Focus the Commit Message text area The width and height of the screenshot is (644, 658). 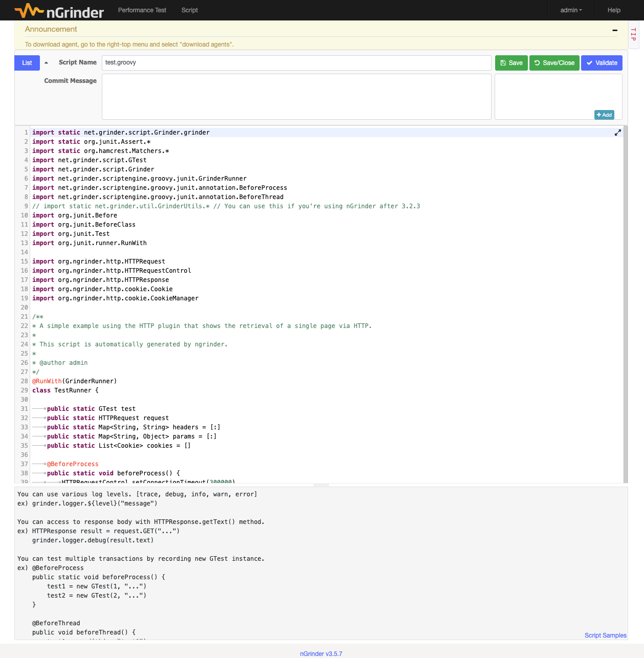297,97
